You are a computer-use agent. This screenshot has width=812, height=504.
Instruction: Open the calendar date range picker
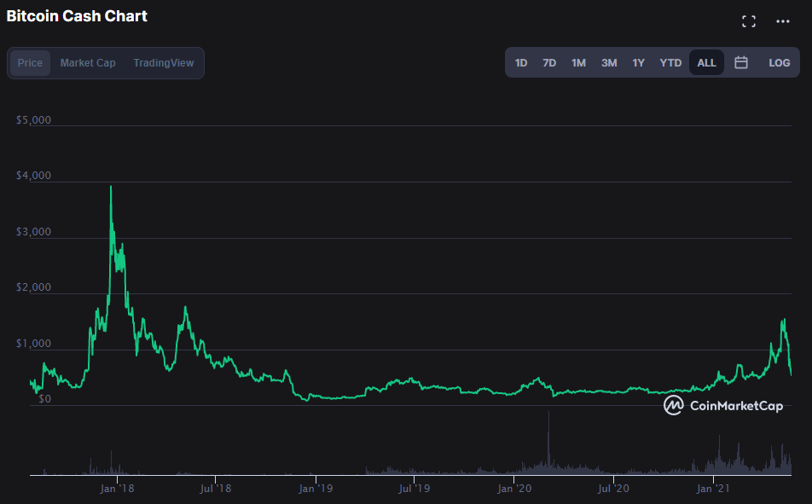pyautogui.click(x=741, y=62)
